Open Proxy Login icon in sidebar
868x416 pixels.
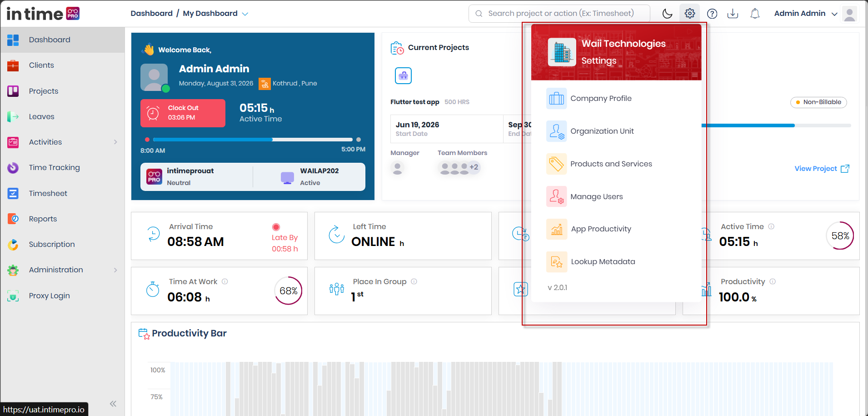13,296
